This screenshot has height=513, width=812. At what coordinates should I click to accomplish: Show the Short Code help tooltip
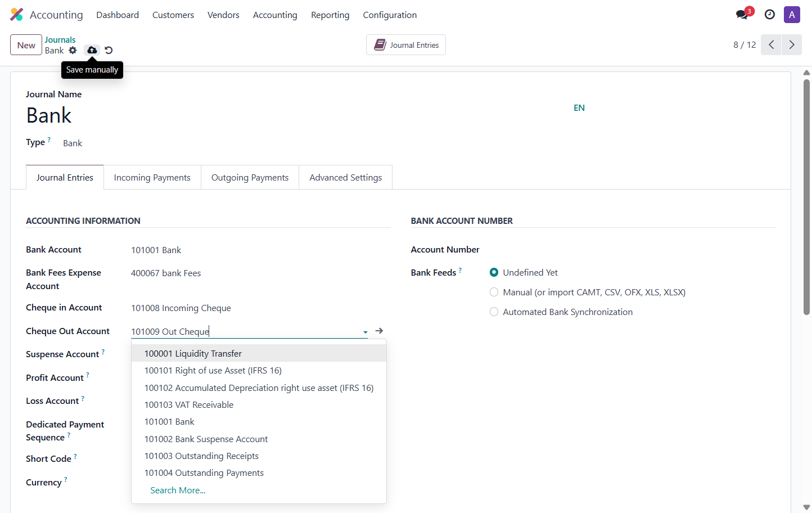[x=75, y=456]
